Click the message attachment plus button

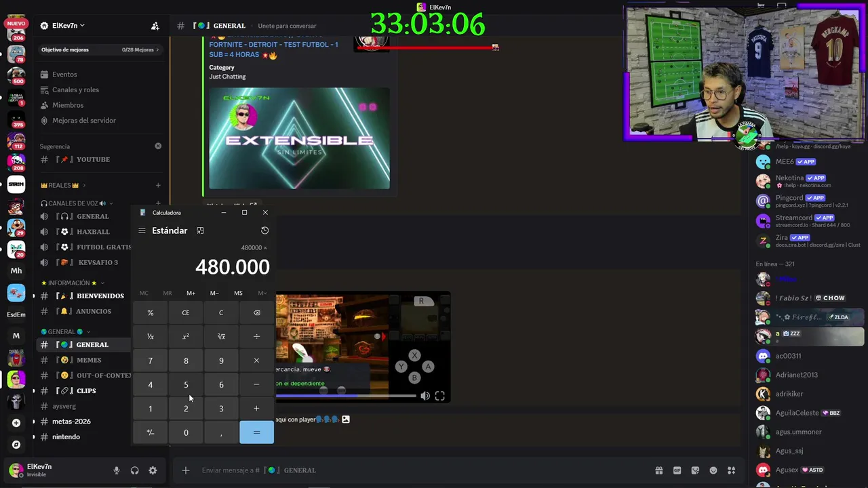coord(185,470)
